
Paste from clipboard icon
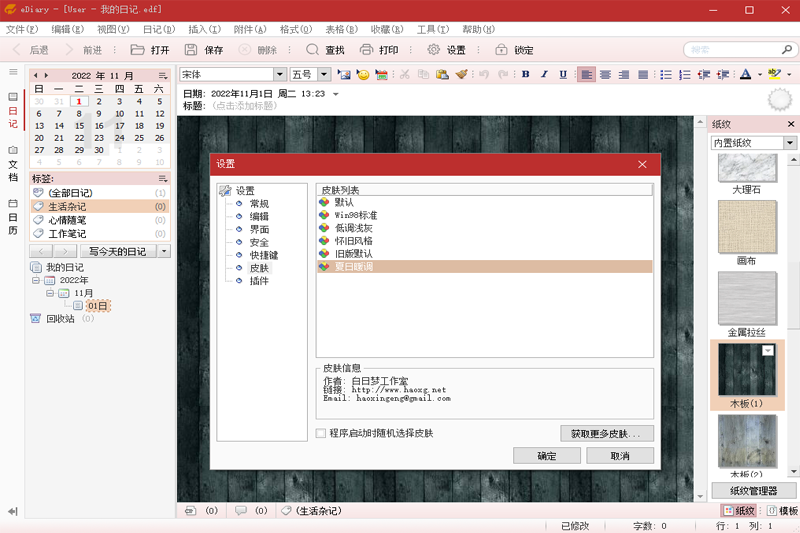pyautogui.click(x=442, y=74)
